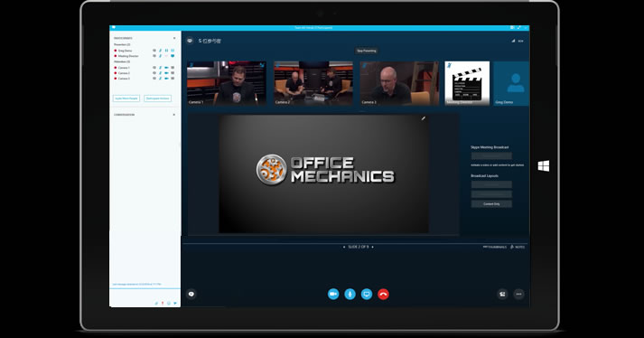This screenshot has width=644, height=338.
Task: Select the Meeting Director clapperboard thumbnail
Action: (x=467, y=83)
